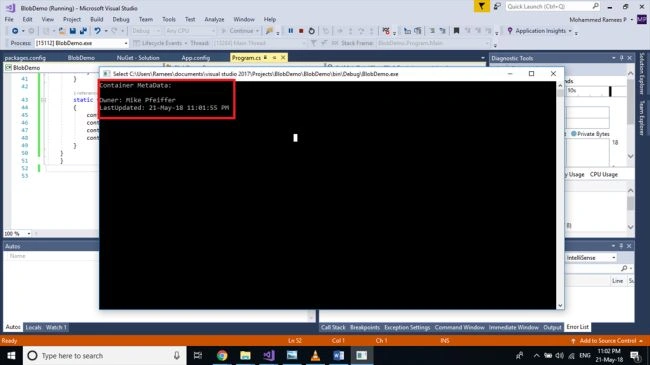Click the console window vertical scrollbar
This screenshot has height=365, width=650.
pos(560,195)
